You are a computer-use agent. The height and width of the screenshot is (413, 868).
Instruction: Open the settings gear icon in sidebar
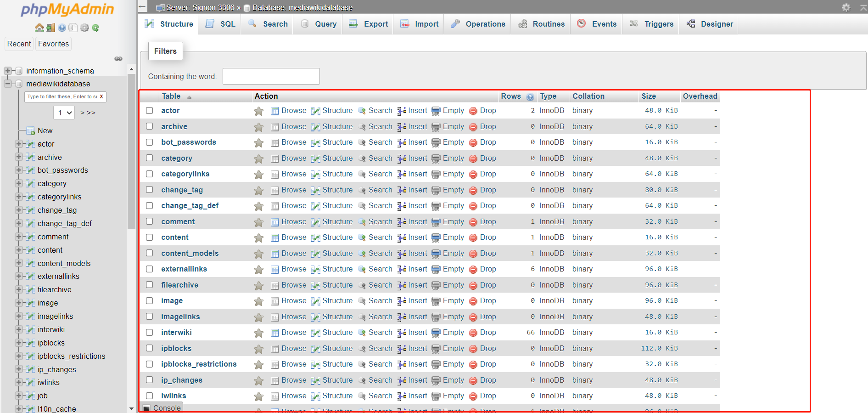[84, 28]
